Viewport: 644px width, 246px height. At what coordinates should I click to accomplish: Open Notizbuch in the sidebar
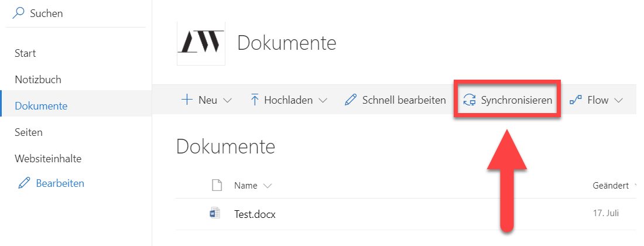coord(38,80)
